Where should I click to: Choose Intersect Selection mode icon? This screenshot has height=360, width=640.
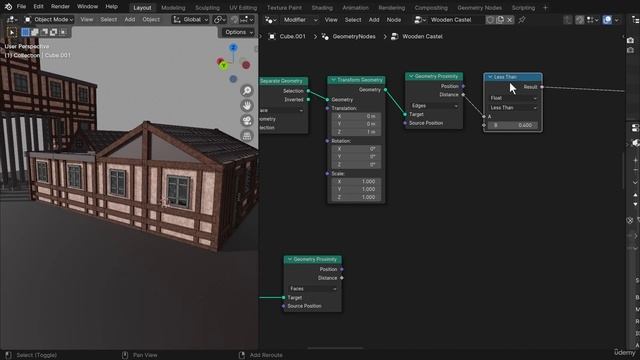coord(63,32)
